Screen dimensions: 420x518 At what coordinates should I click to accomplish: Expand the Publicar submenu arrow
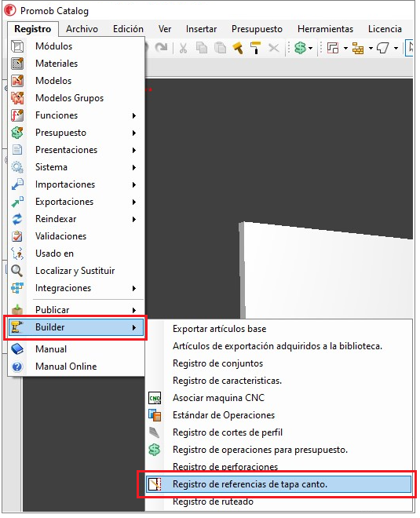coord(133,310)
